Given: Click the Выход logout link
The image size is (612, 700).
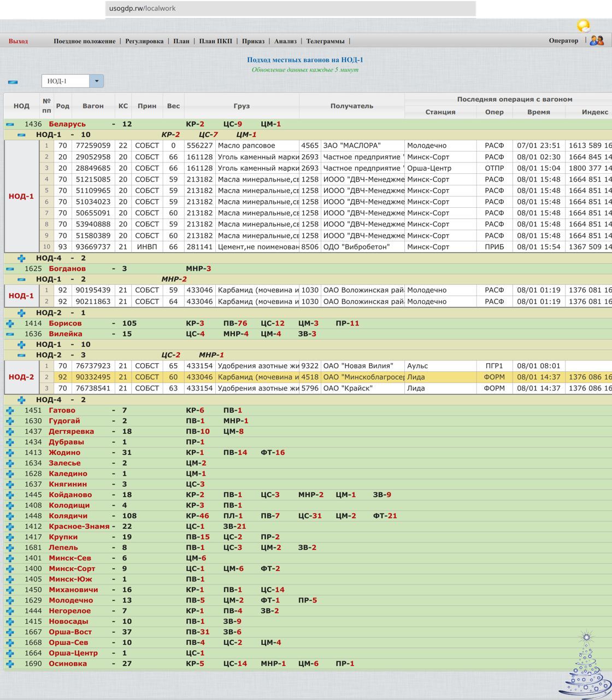Looking at the screenshot, I should [x=18, y=41].
